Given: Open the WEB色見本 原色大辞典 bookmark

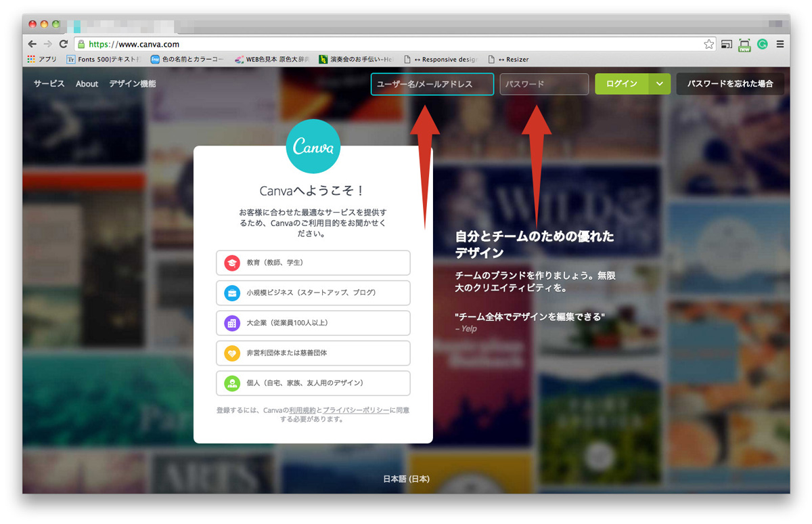Looking at the screenshot, I should coord(272,60).
